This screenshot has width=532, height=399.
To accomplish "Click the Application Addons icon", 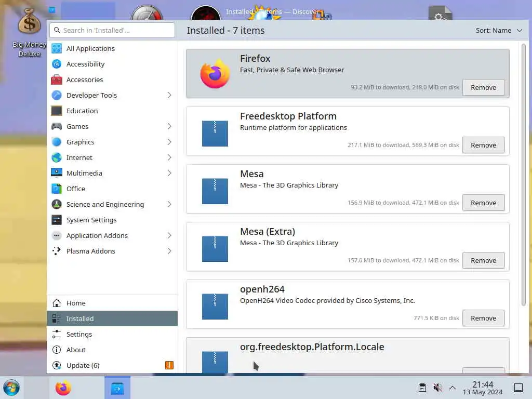I will click(x=57, y=235).
